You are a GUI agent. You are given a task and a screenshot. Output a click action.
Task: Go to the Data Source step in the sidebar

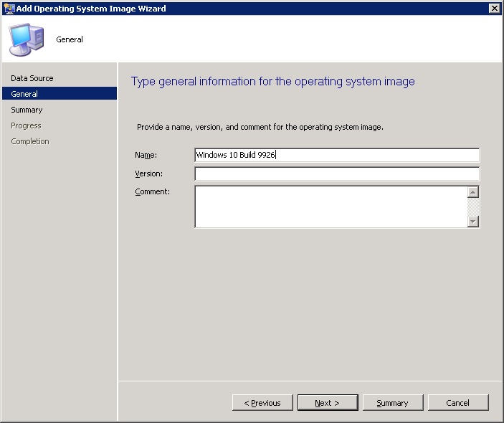point(32,78)
